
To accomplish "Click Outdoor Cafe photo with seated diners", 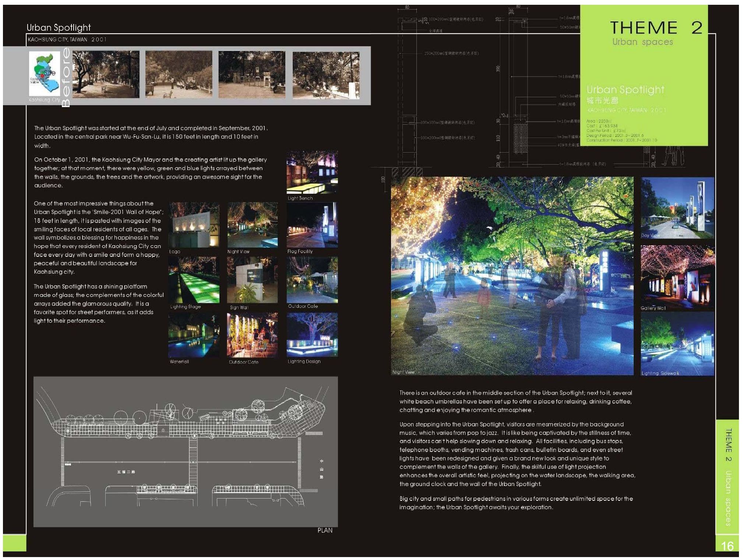I will (x=253, y=335).
